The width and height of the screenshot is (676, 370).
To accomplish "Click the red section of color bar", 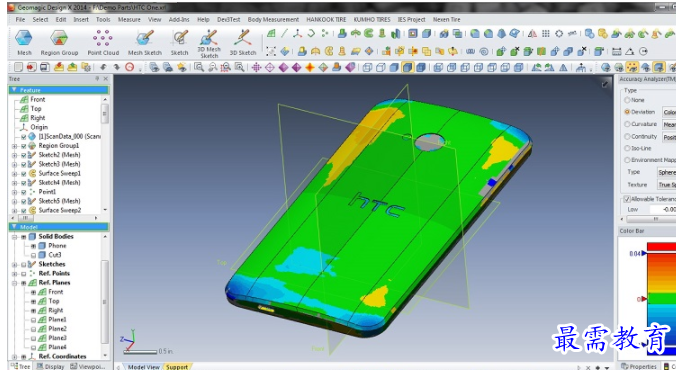I will (661, 247).
